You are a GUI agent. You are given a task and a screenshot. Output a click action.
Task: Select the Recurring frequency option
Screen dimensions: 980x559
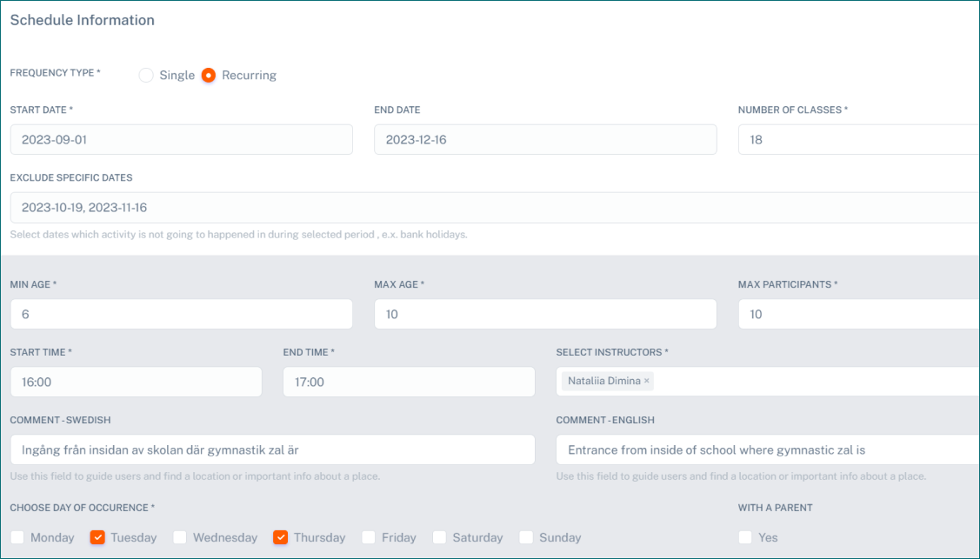click(x=209, y=76)
